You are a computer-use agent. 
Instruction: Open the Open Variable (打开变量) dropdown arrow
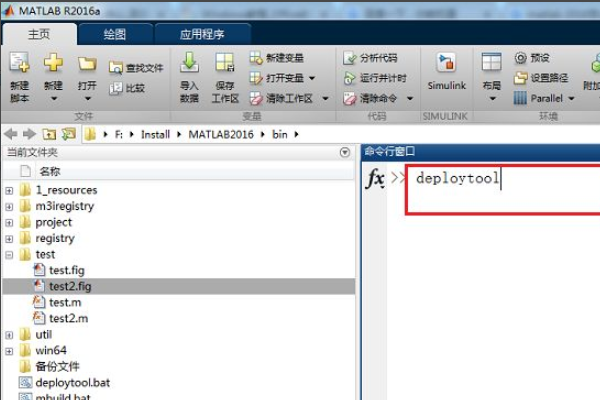coord(312,78)
